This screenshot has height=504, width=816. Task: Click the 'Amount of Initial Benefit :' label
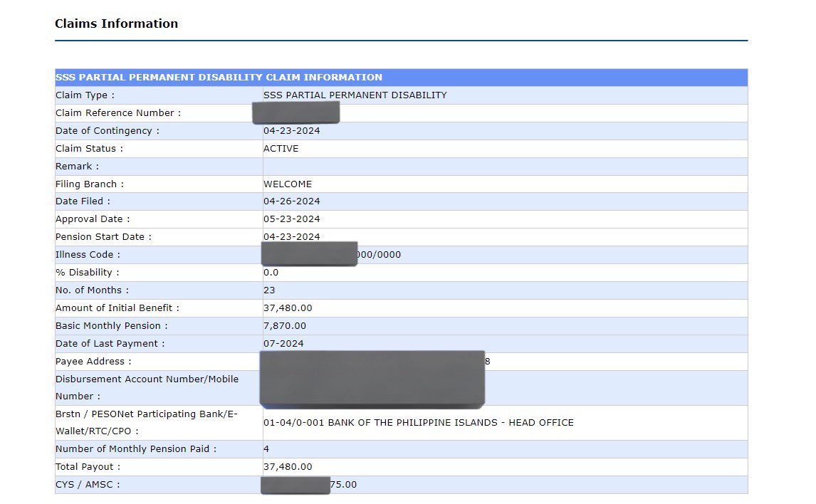(117, 308)
